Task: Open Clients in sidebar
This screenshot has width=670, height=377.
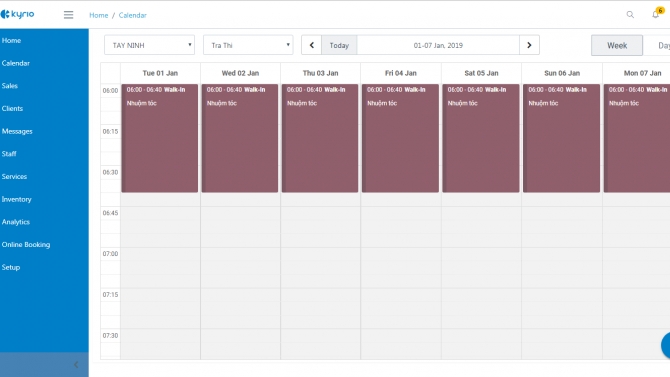Action: 12,109
